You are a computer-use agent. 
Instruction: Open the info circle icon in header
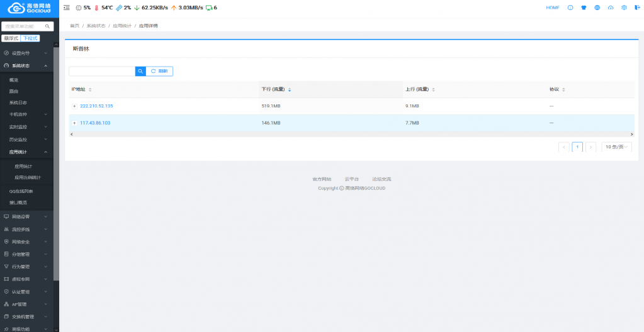(x=570, y=8)
